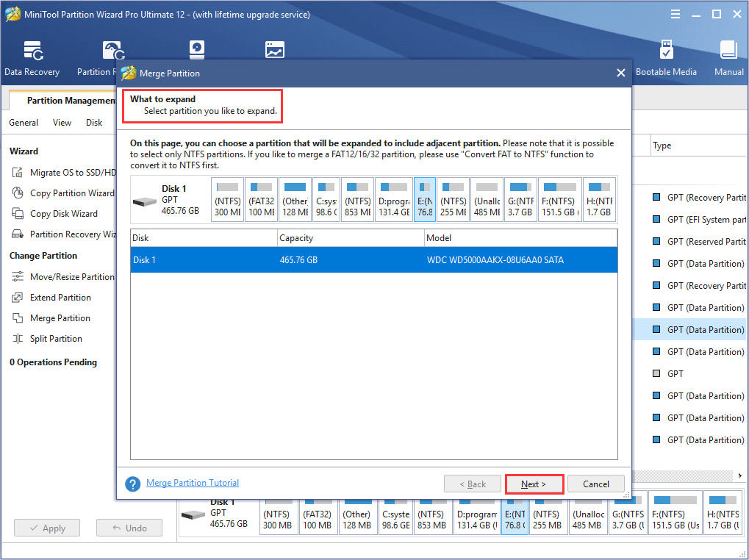Click Migrate OS to SSD/HD wizard
749x560 pixels.
(72, 173)
